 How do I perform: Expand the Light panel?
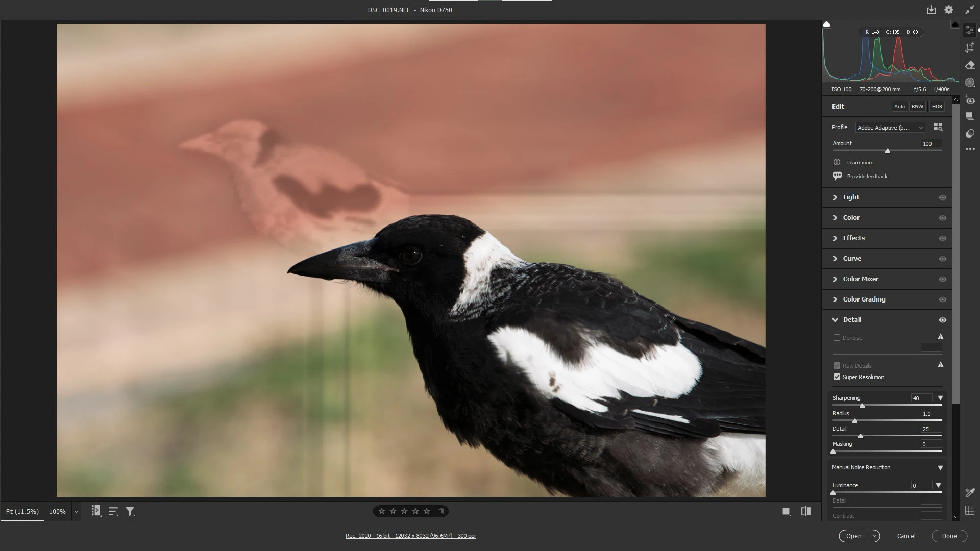pyautogui.click(x=851, y=197)
